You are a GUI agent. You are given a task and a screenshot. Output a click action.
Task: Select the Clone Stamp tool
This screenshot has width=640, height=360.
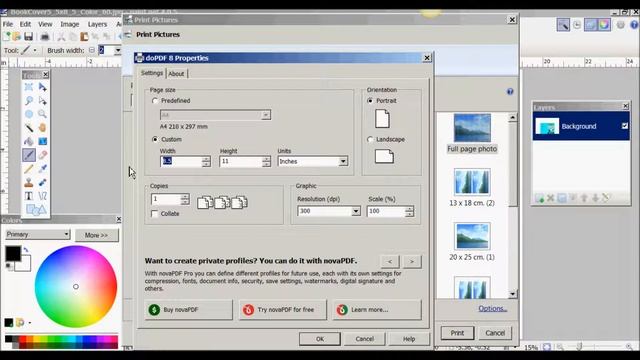pyautogui.click(x=29, y=182)
